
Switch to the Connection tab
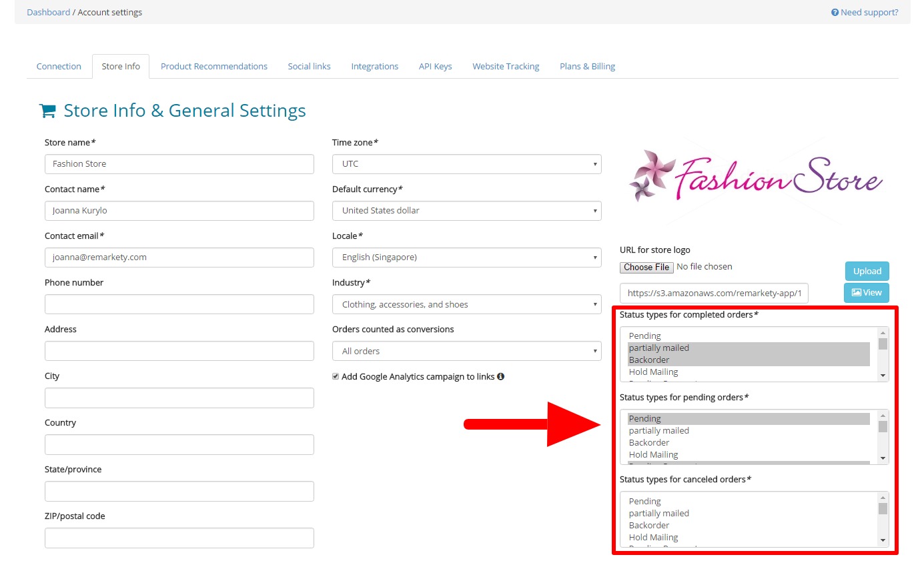coord(59,66)
